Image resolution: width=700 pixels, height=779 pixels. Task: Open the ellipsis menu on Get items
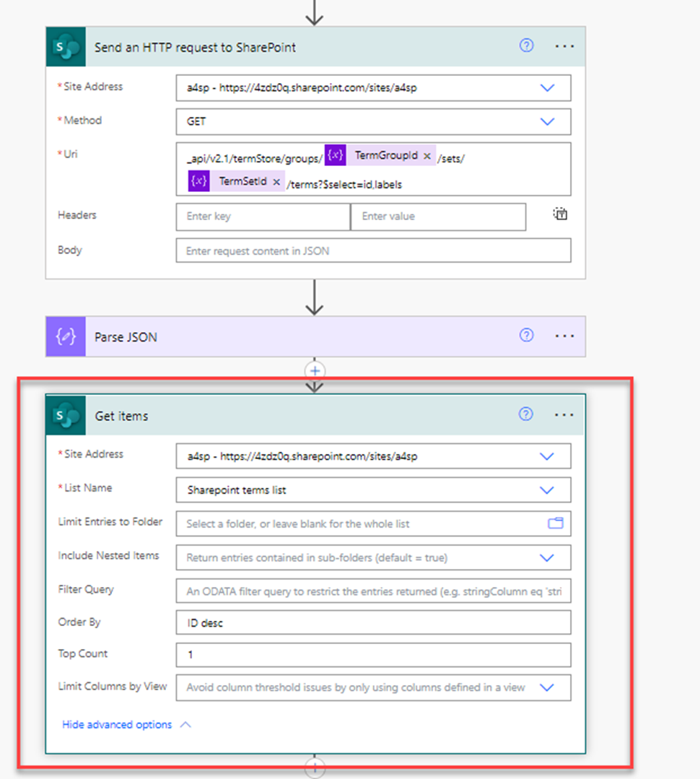click(564, 414)
